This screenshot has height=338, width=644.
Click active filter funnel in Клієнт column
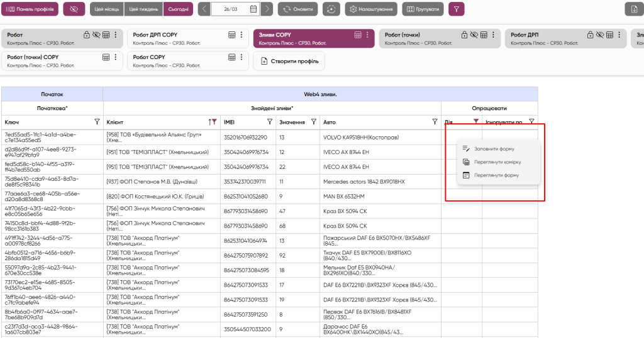[214, 122]
